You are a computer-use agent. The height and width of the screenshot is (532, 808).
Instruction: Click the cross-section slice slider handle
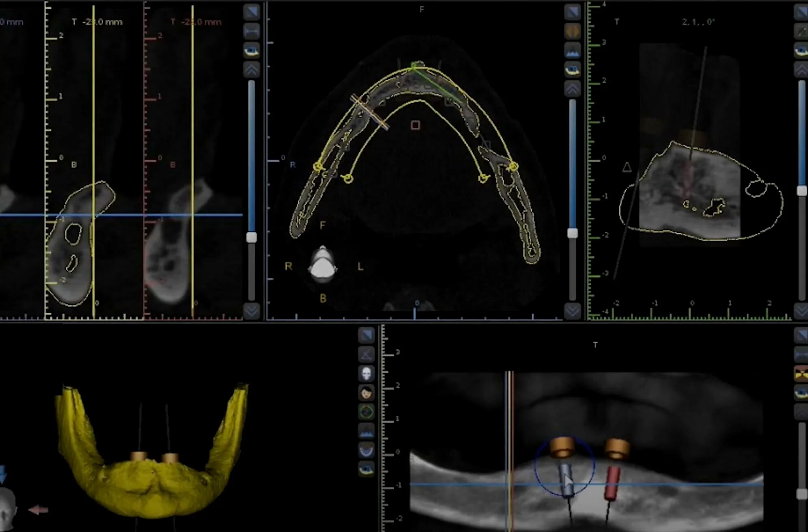[x=252, y=238]
